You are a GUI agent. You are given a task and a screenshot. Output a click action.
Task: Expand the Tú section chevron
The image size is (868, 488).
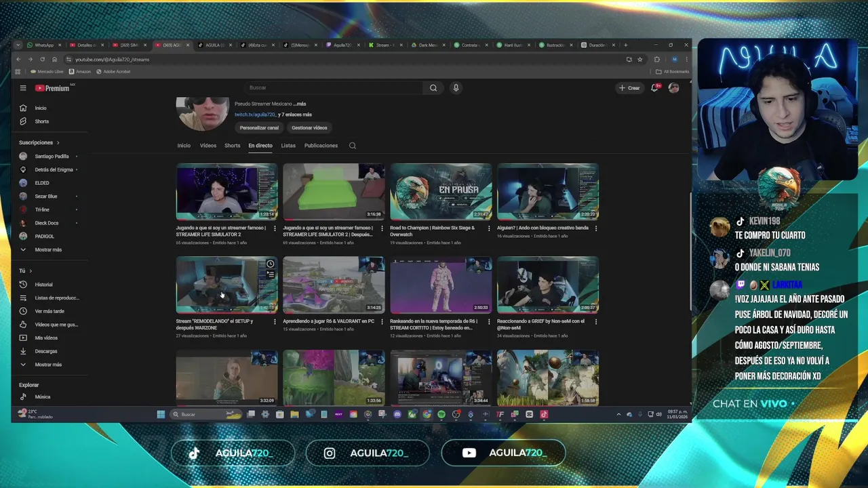pos(31,271)
